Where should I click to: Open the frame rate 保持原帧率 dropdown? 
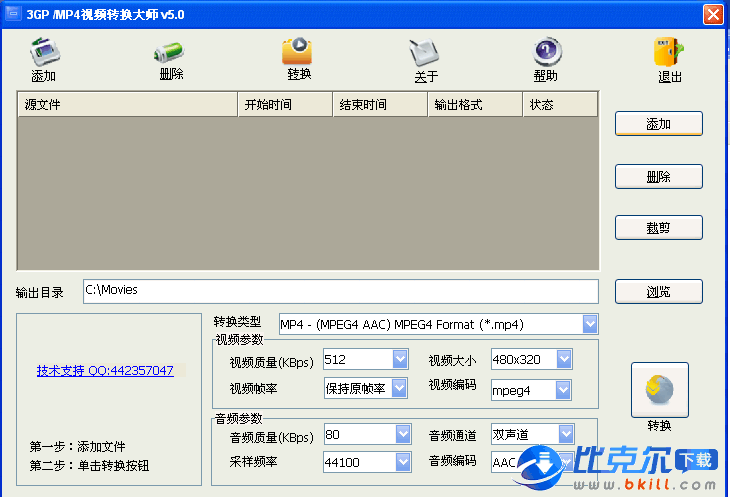tap(399, 388)
